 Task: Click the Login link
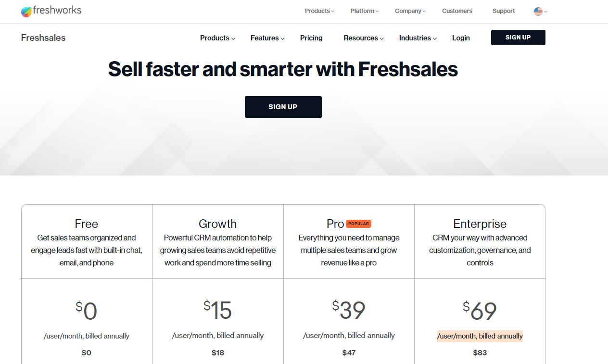point(461,38)
